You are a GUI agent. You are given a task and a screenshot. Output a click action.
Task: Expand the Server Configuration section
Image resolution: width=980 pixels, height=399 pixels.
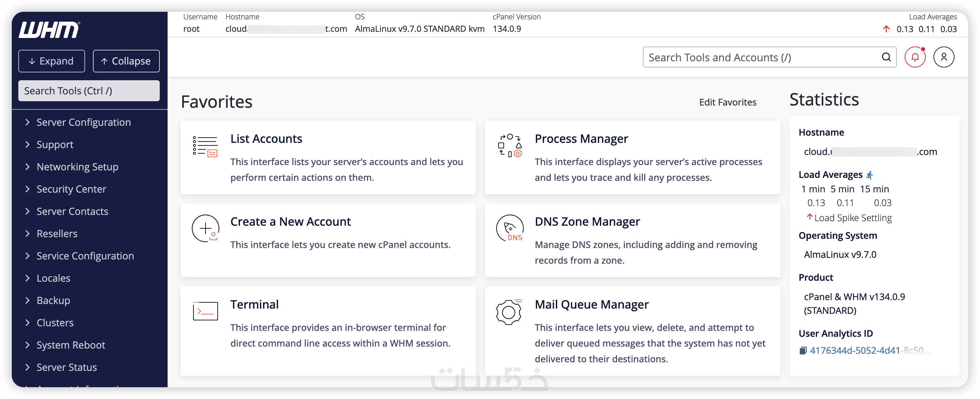coord(83,122)
